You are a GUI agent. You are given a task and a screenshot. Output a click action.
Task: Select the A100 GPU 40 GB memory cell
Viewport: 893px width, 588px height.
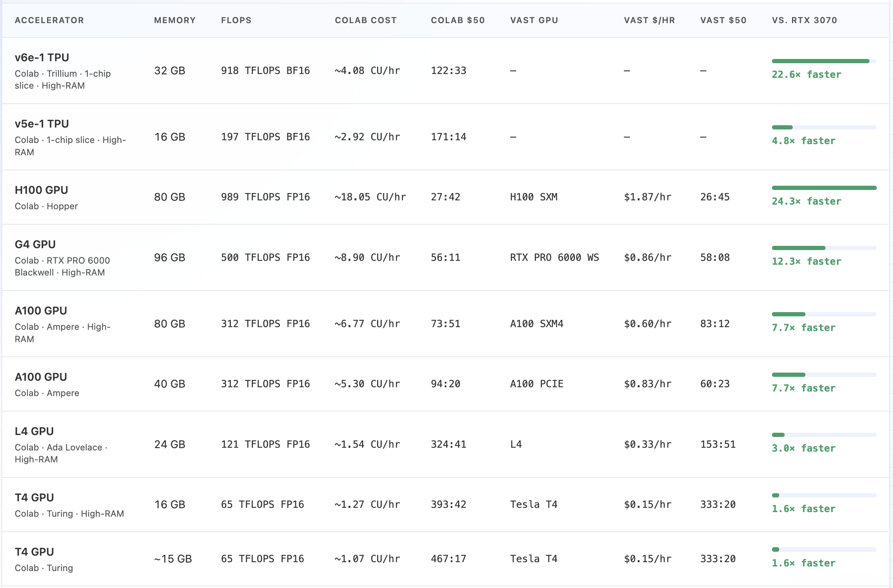coord(170,384)
